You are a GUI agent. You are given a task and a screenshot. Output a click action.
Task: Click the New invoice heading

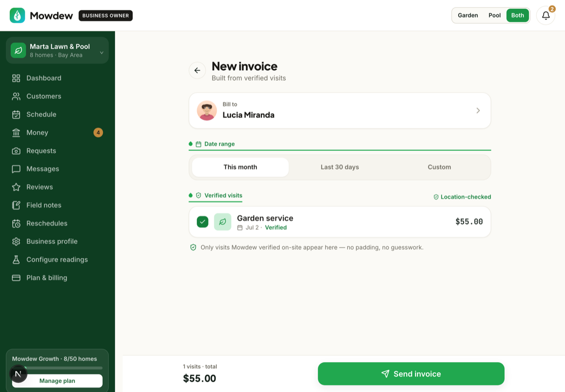(x=244, y=66)
